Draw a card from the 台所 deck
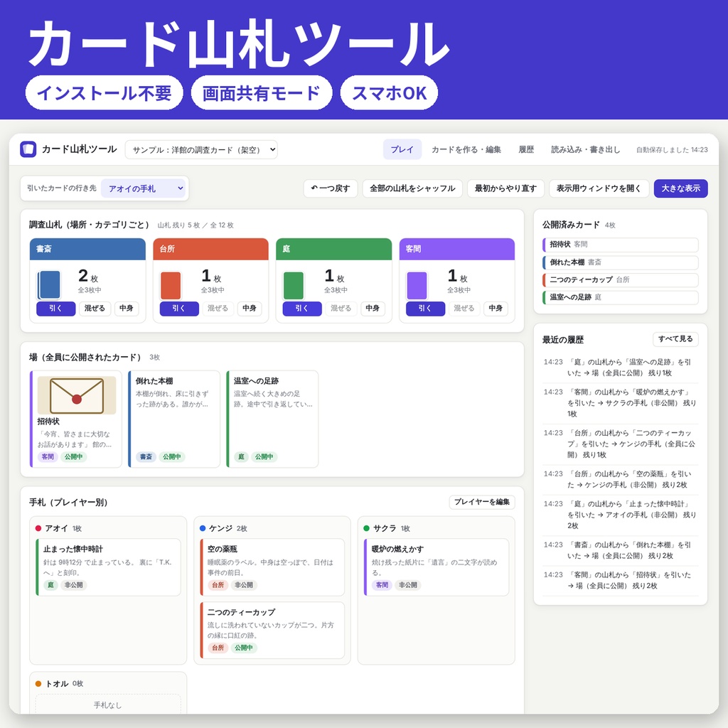The image size is (728, 728). (179, 309)
